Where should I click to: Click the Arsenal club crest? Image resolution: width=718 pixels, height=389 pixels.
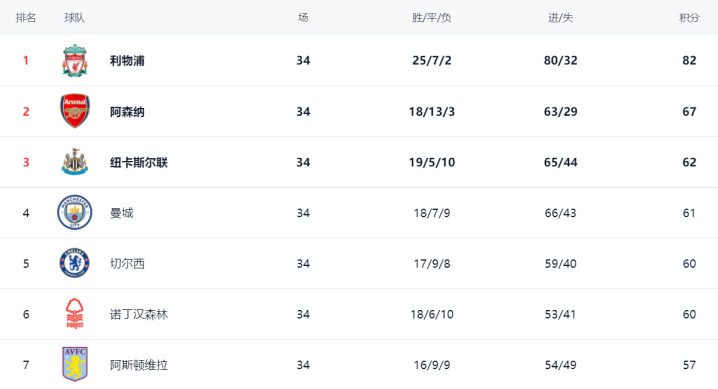pyautogui.click(x=75, y=111)
